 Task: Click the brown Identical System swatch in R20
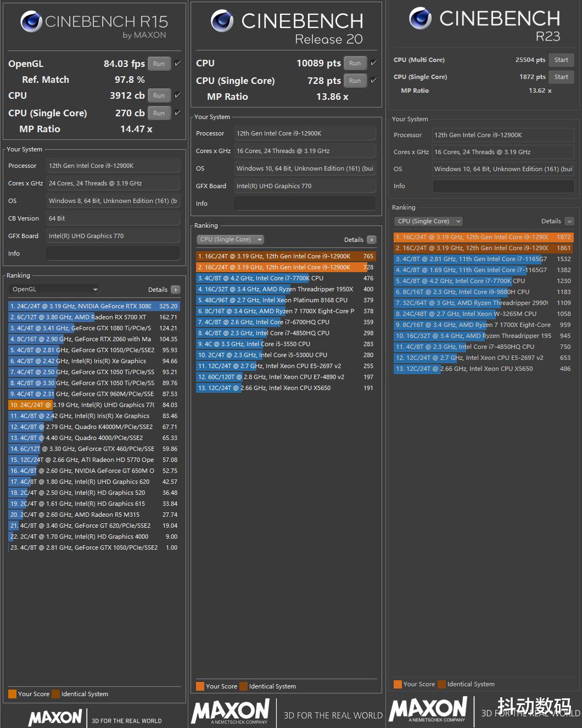point(244,686)
